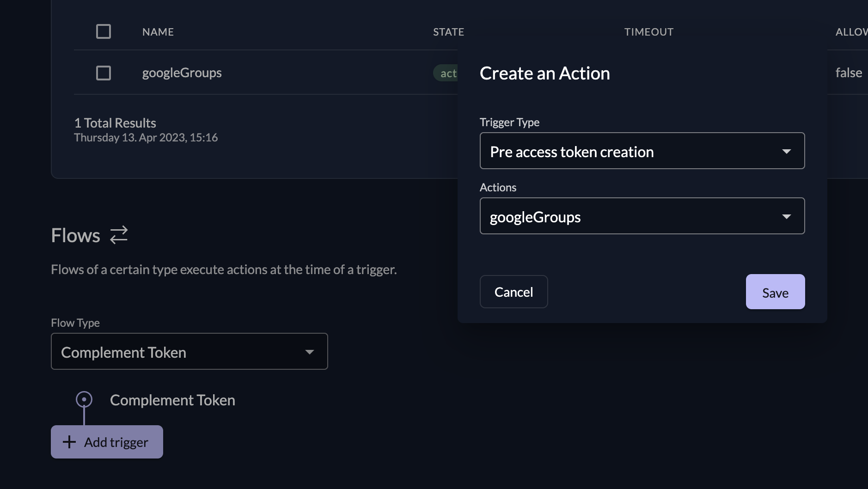Sort by the NAME column header
The width and height of the screenshot is (868, 489).
point(158,32)
